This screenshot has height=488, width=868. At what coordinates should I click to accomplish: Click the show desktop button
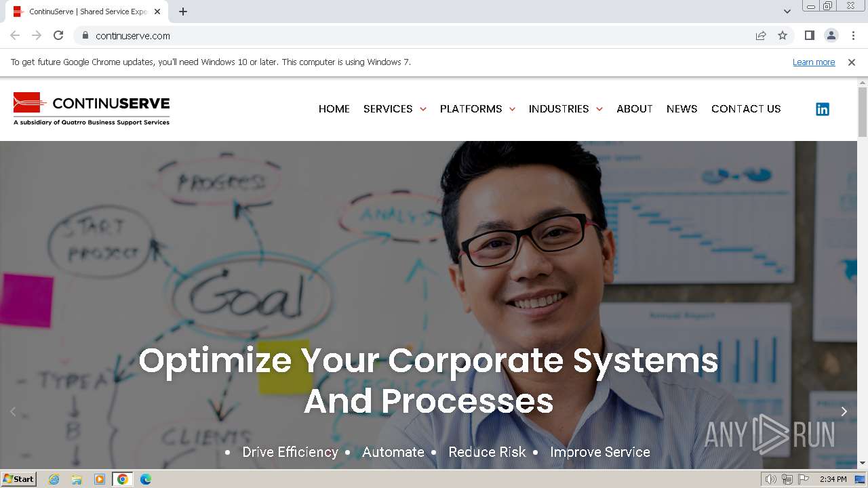click(861, 479)
